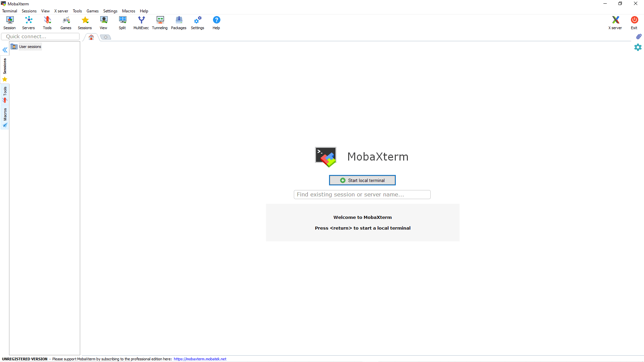Focus the Find existing session search box
The image size is (644, 362).
tap(362, 195)
